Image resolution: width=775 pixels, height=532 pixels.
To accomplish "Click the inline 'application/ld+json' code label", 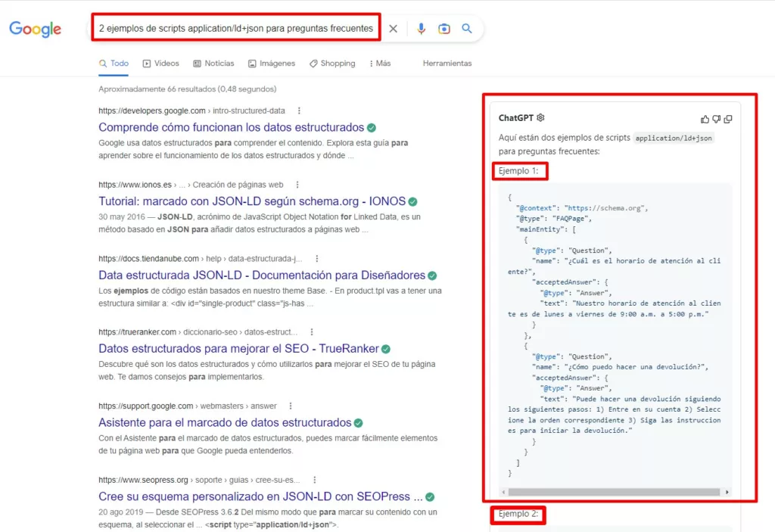I will tap(673, 138).
